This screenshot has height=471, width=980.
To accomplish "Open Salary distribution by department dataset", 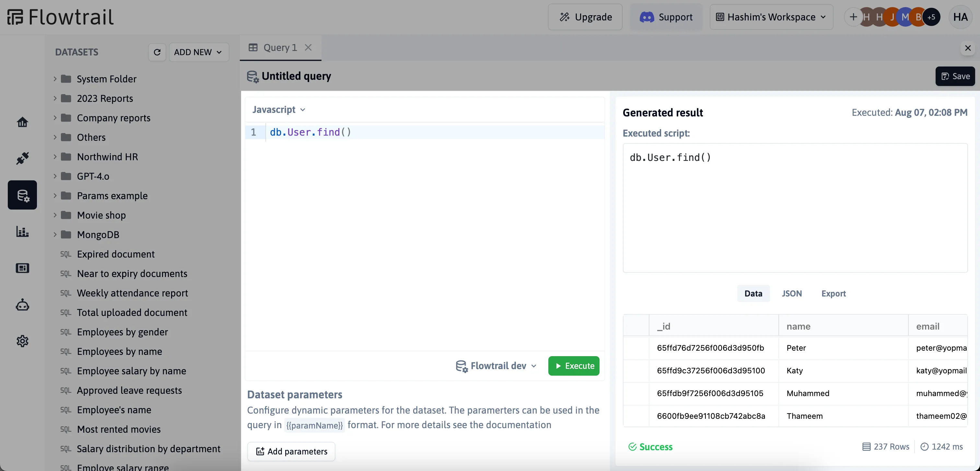I will pyautogui.click(x=148, y=449).
